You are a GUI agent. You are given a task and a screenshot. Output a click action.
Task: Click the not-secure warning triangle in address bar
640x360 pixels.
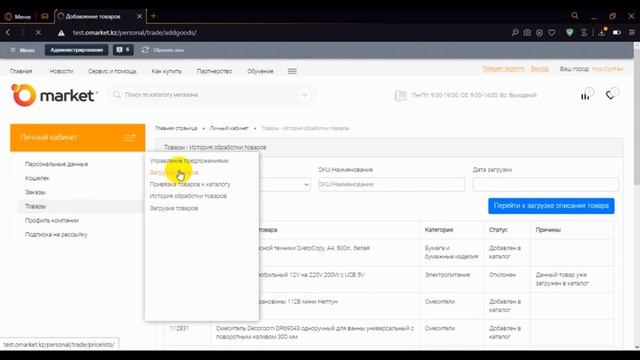click(61, 33)
